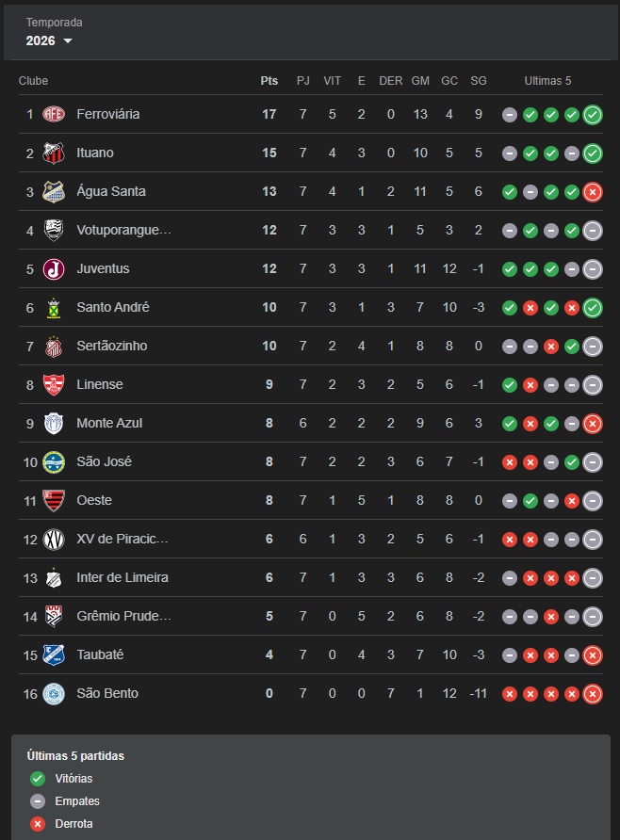Image resolution: width=620 pixels, height=840 pixels.
Task: Open the Temporada 2026 season dropdown
Action: pos(50,40)
